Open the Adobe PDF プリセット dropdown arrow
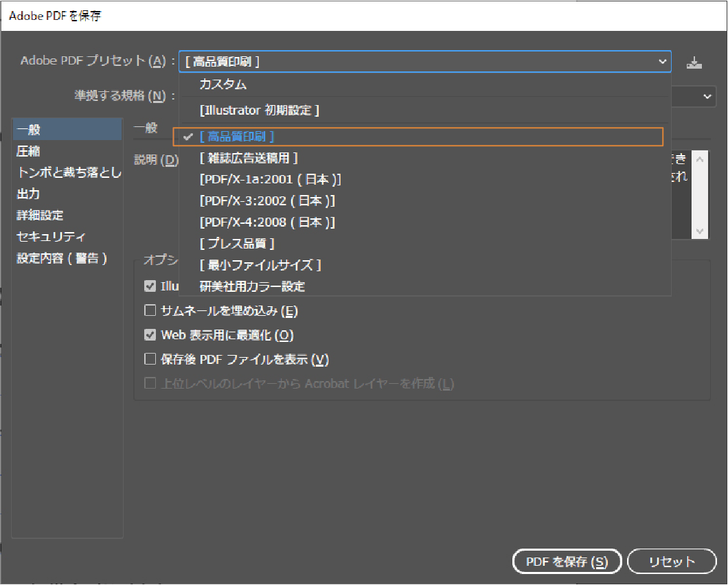The height and width of the screenshot is (585, 728). (662, 61)
